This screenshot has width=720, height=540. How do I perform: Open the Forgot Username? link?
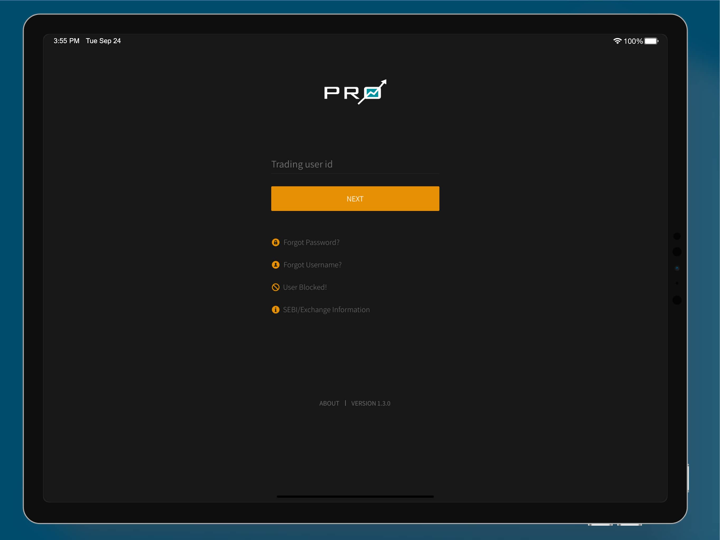[312, 265]
